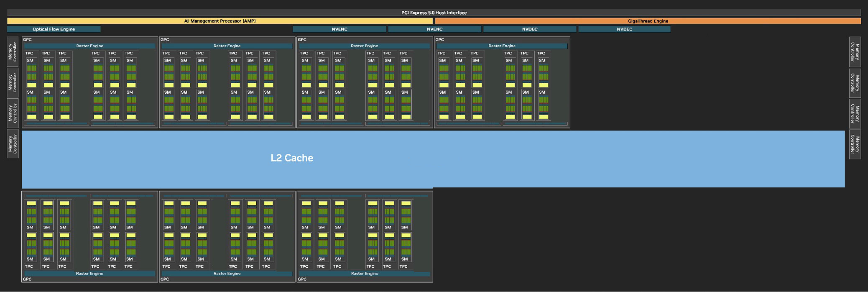Click the bottom Memory Controller on right edge
The image size is (868, 292).
point(855,144)
